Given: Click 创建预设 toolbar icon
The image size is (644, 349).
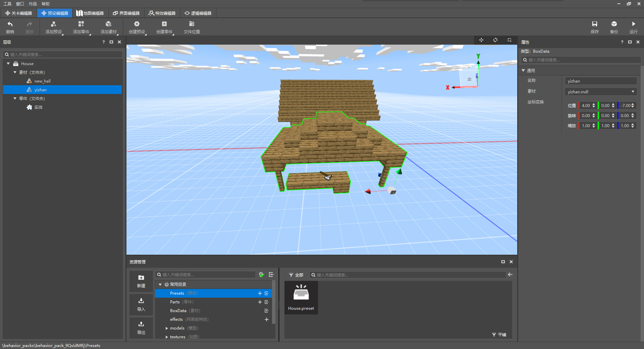Looking at the screenshot, I should coord(137,24).
